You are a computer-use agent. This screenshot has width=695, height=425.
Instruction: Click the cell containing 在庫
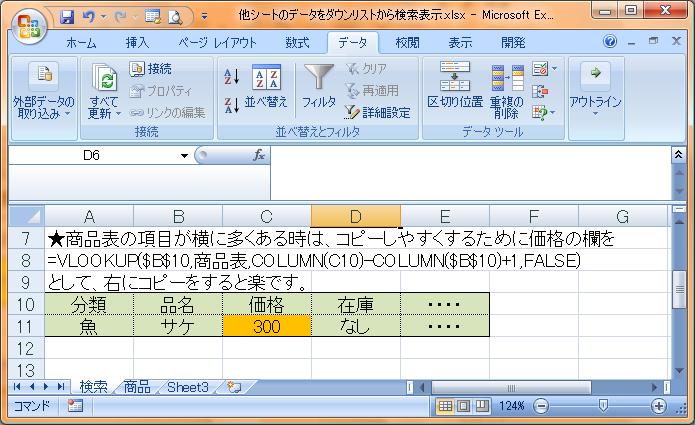pyautogui.click(x=355, y=304)
